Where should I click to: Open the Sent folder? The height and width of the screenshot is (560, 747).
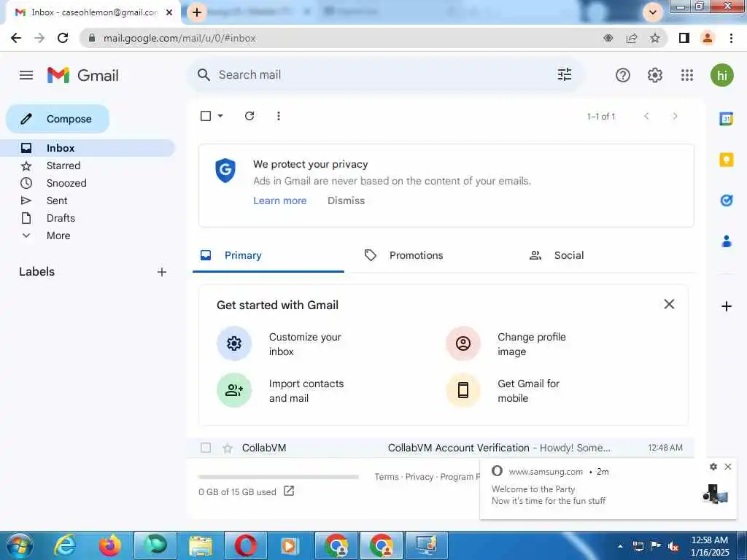tap(57, 201)
